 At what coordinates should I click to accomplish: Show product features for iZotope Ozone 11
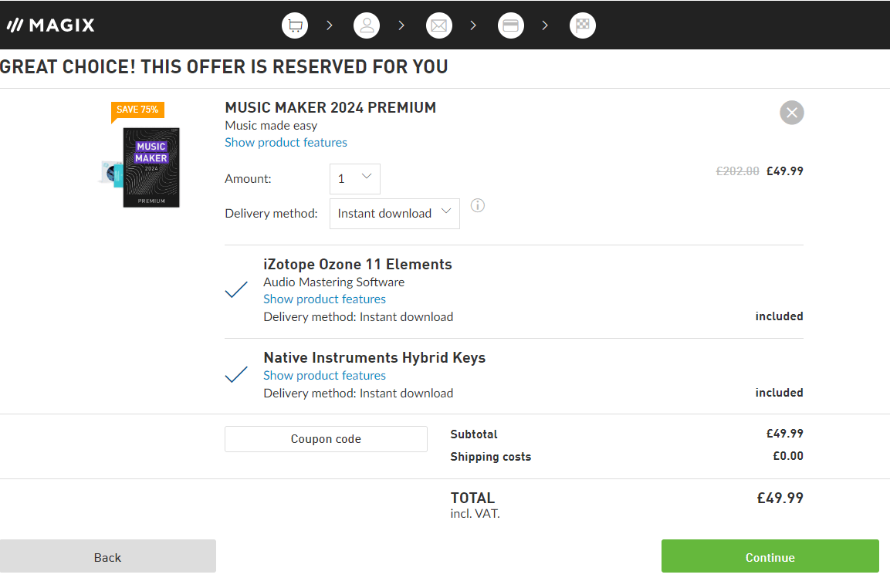[x=325, y=299]
